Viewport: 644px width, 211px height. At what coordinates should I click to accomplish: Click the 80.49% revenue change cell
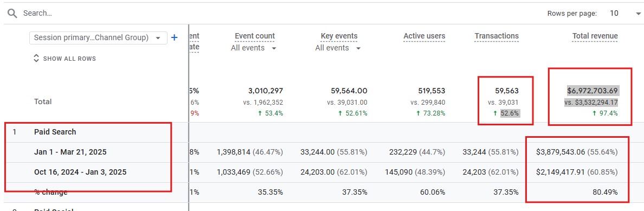[605, 192]
